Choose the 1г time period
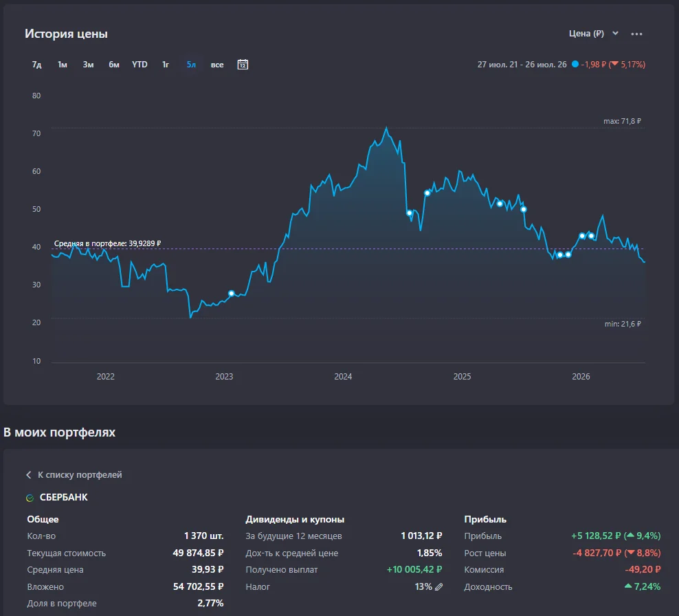This screenshot has width=679, height=616. (x=166, y=65)
